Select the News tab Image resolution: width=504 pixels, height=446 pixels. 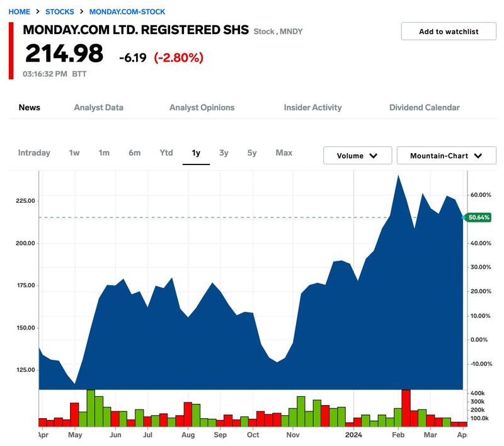pyautogui.click(x=29, y=107)
